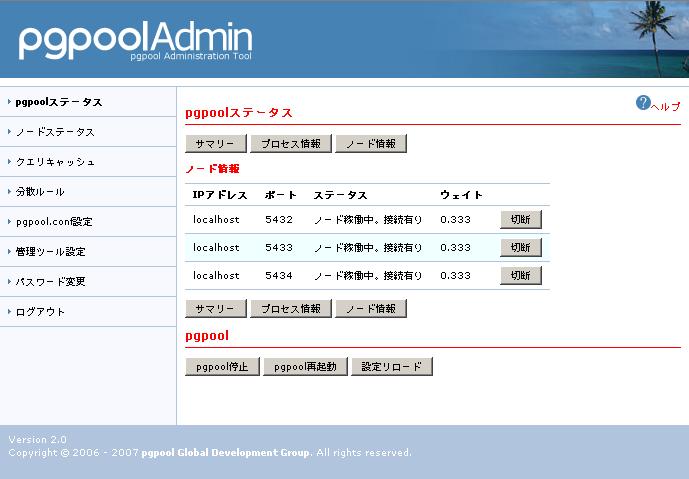Click pgpool Global Development Group footer text
The image size is (689, 479).
[x=226, y=453]
